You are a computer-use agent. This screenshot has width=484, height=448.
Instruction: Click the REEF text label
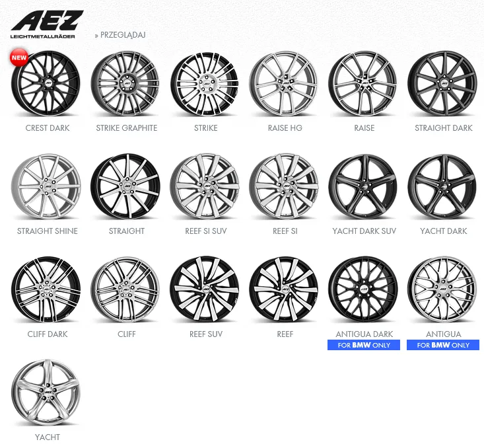click(x=285, y=334)
